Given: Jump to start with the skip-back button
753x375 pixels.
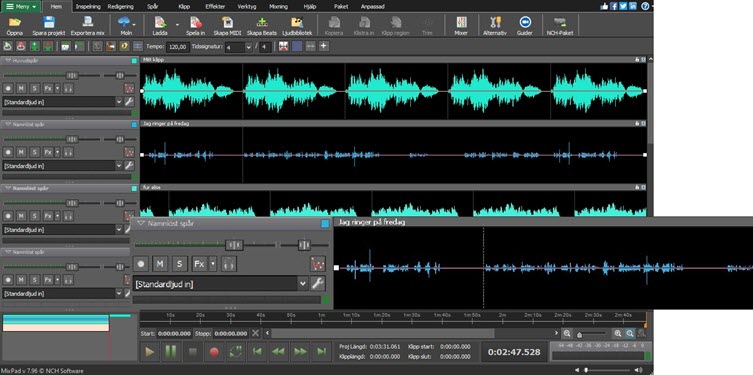Looking at the screenshot, I should pos(257,352).
